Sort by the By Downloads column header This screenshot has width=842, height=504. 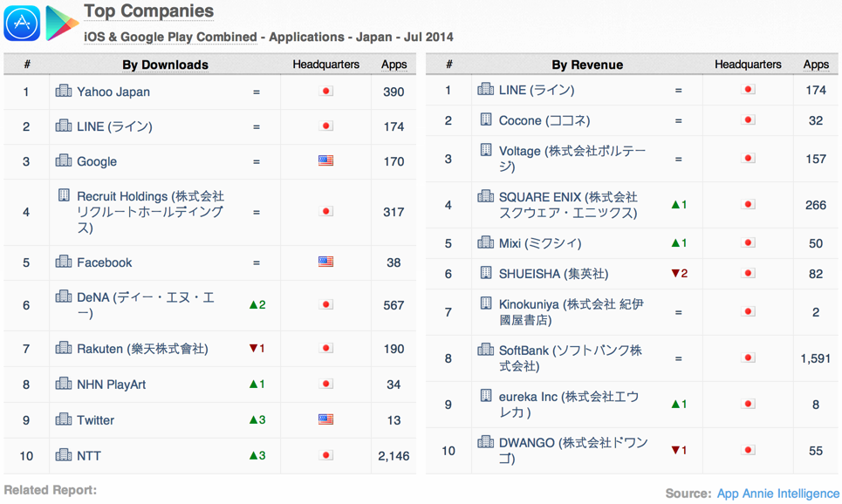[165, 65]
